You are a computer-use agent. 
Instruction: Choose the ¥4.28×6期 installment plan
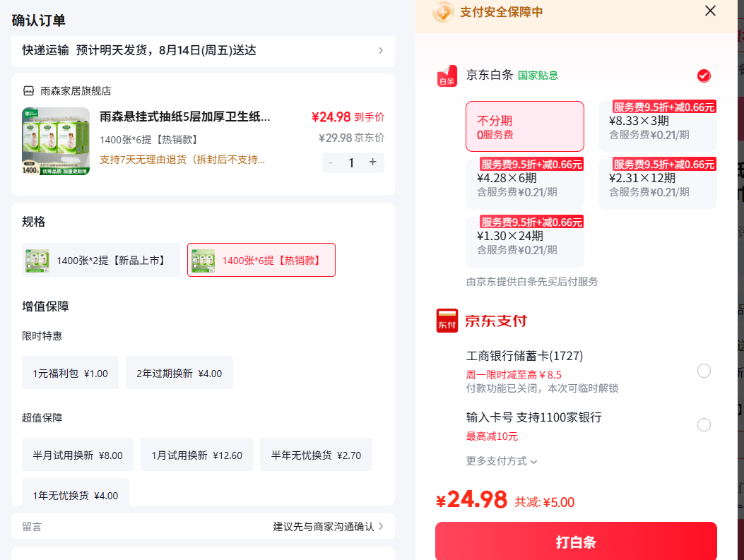coord(525,184)
